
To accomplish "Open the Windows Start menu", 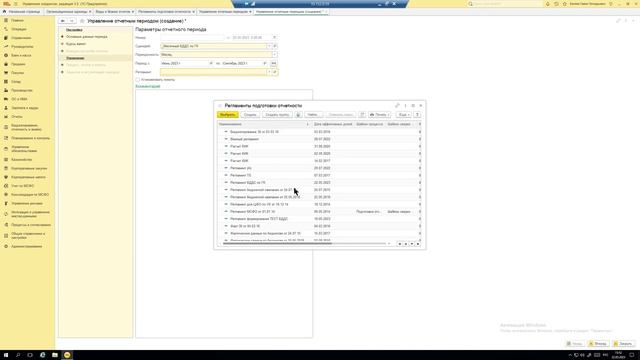I will tap(6, 355).
